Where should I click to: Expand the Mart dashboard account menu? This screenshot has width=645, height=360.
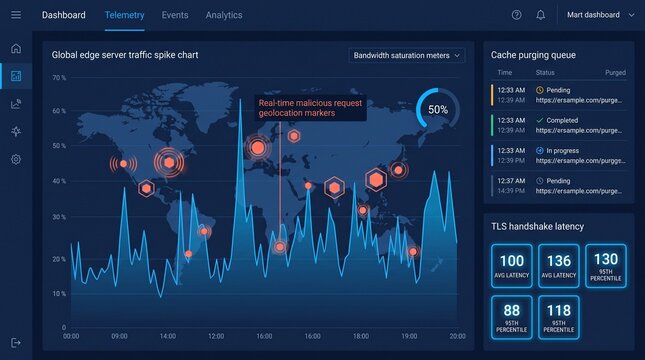[600, 15]
